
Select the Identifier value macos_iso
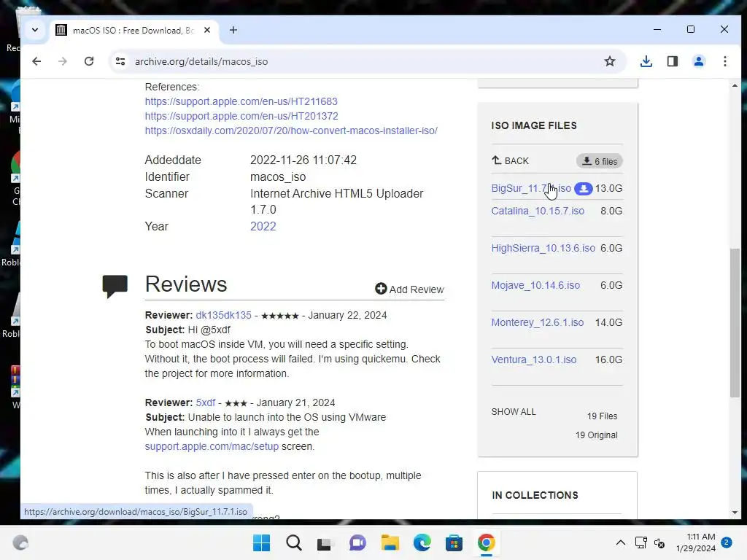pyautogui.click(x=278, y=177)
